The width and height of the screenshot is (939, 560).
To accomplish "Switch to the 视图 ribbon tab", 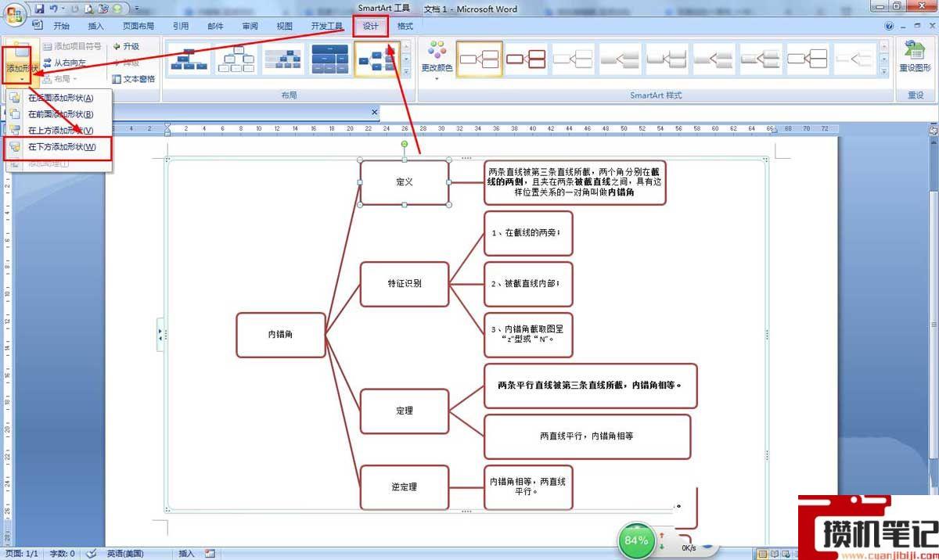I will point(284,26).
